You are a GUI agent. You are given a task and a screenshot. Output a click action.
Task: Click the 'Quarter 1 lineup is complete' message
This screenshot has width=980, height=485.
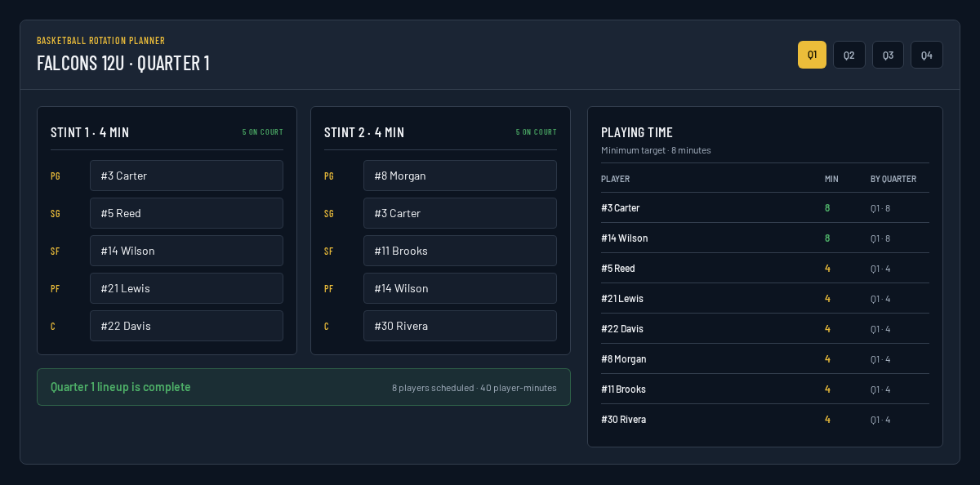click(x=121, y=387)
